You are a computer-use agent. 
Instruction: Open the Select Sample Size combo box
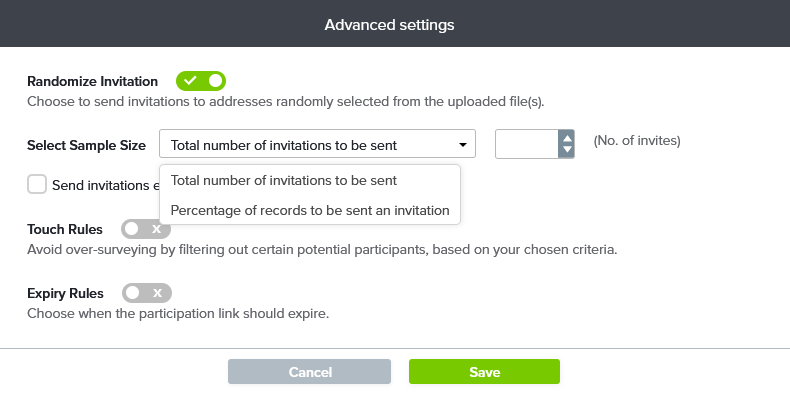[x=317, y=144]
